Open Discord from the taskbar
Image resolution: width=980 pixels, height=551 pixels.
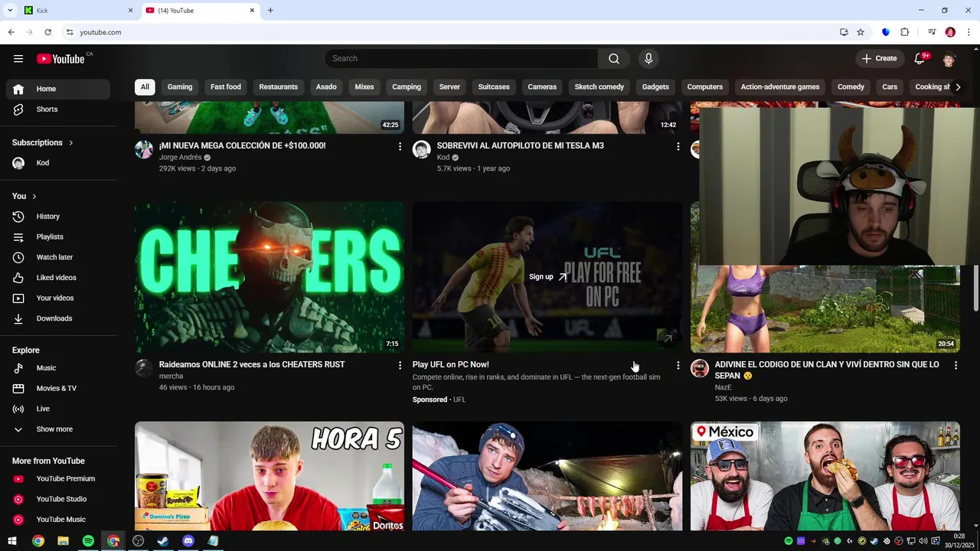point(188,541)
